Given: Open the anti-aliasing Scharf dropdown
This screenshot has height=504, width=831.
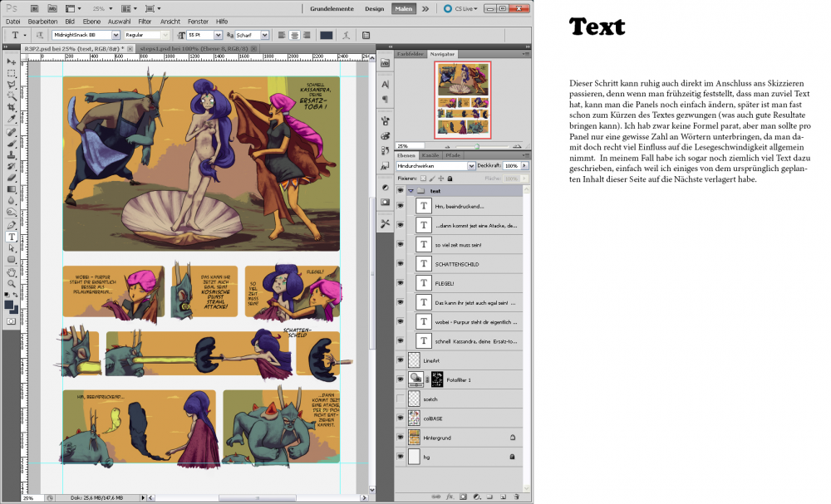Looking at the screenshot, I should [x=264, y=35].
